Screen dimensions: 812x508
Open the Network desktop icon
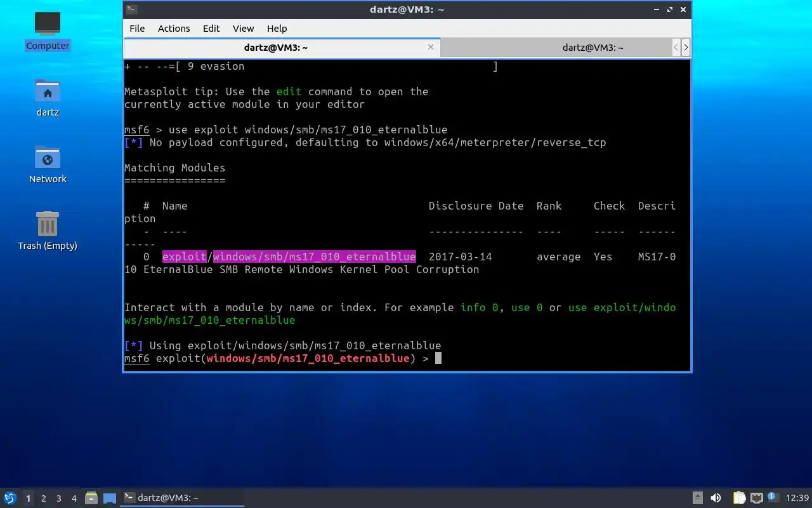48,164
